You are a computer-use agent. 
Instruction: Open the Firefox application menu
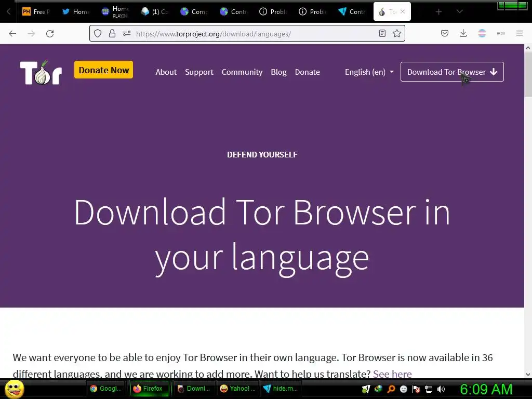tap(520, 33)
